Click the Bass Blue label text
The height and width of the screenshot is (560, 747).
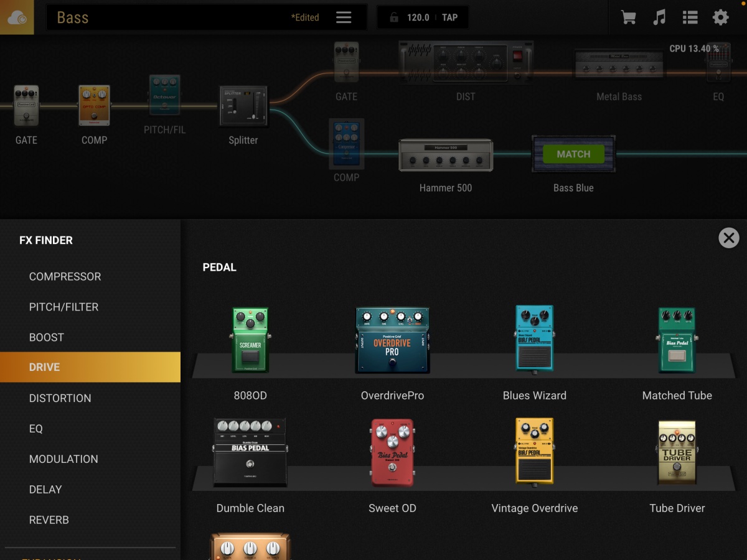(x=573, y=188)
